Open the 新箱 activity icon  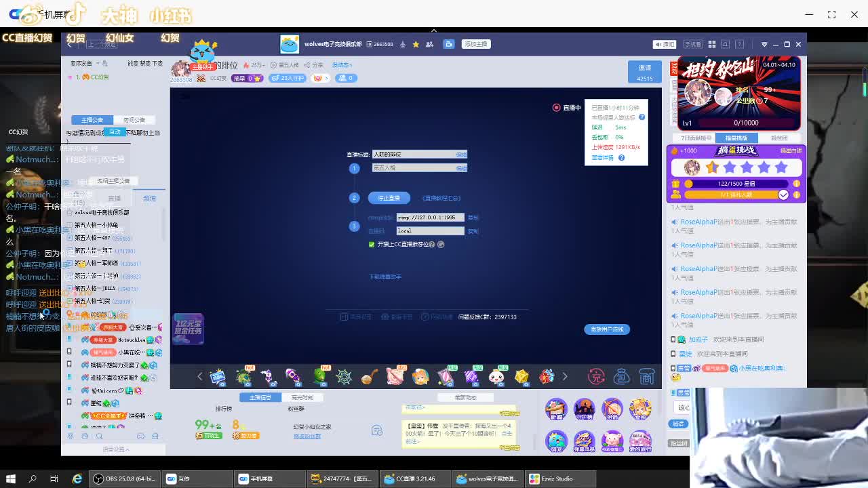pyautogui.click(x=556, y=410)
